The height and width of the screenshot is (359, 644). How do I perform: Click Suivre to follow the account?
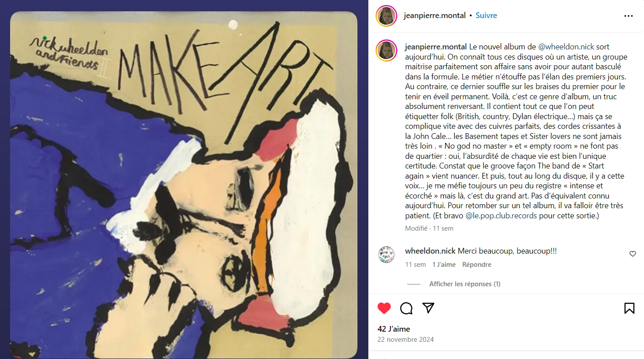(x=486, y=15)
